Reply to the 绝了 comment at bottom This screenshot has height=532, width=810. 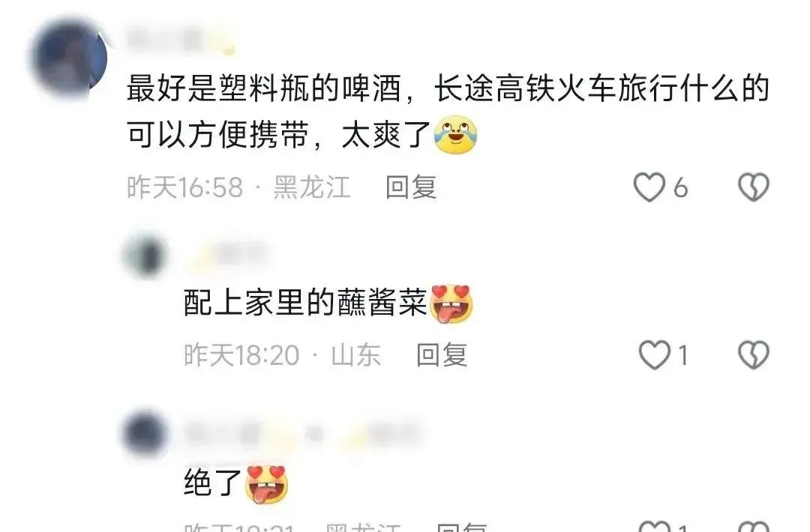pyautogui.click(x=462, y=527)
